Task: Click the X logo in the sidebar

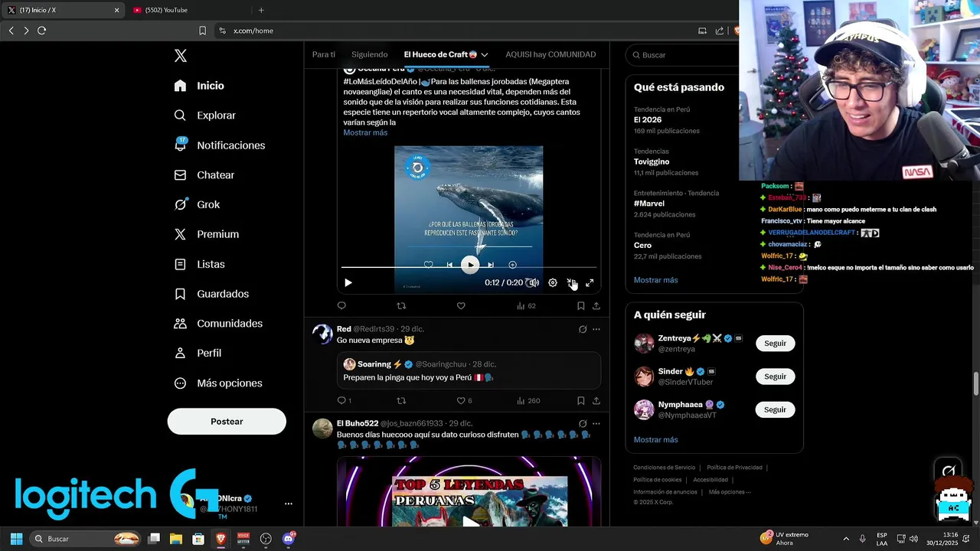Action: 181,56
